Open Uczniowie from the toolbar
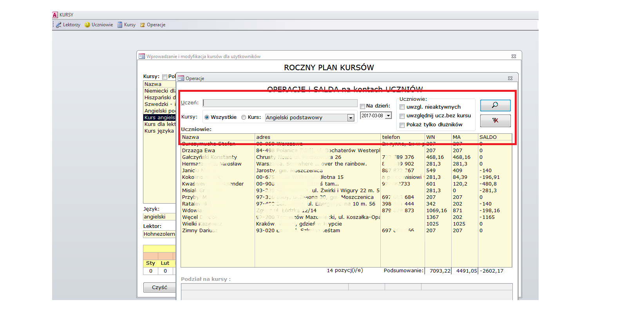The height and width of the screenshot is (324, 644). pos(99,25)
